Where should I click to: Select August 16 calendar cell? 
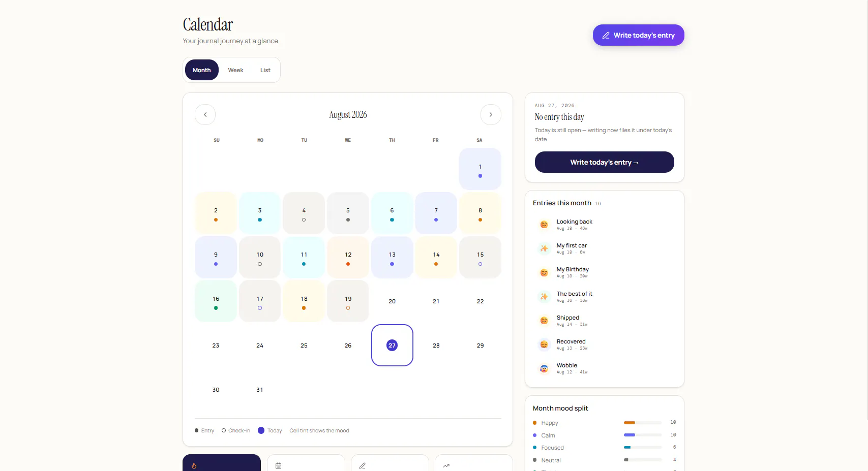click(x=216, y=301)
